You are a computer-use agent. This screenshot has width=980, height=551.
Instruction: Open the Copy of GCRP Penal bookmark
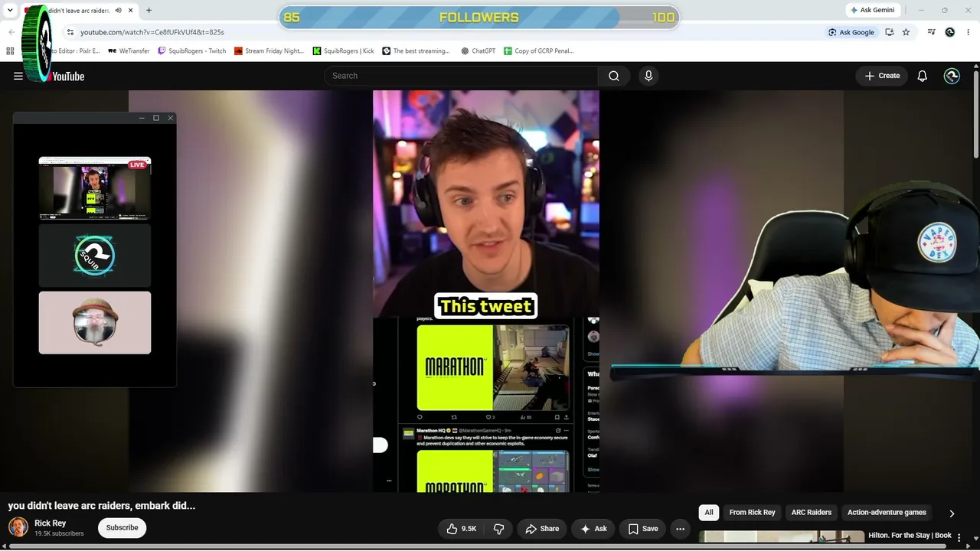(x=539, y=51)
